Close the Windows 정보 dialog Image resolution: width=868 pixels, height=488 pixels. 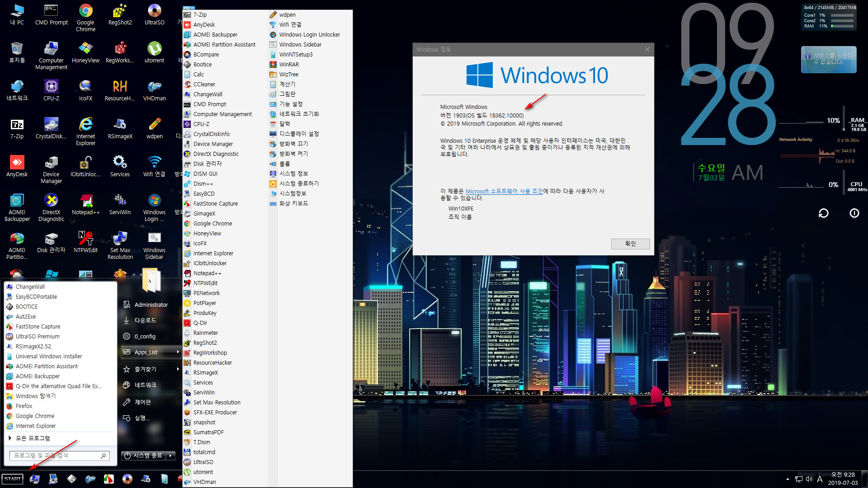[x=647, y=49]
